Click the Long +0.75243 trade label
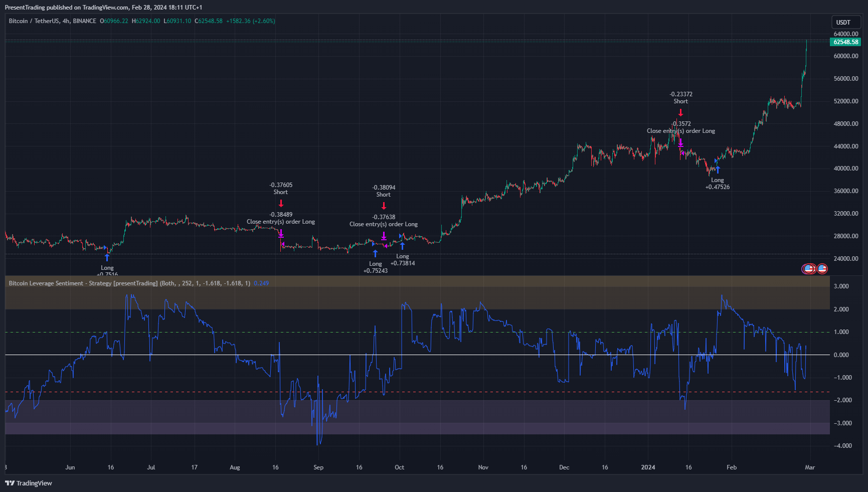The height and width of the screenshot is (492, 868). [x=376, y=267]
